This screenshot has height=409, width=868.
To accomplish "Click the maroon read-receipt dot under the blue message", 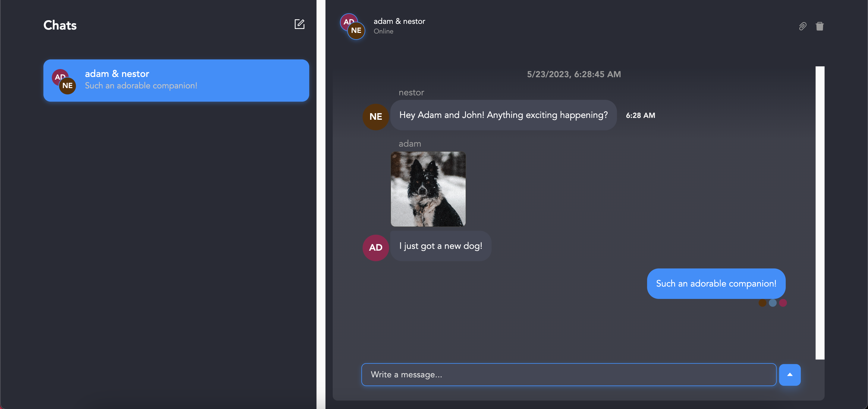I will [x=782, y=303].
